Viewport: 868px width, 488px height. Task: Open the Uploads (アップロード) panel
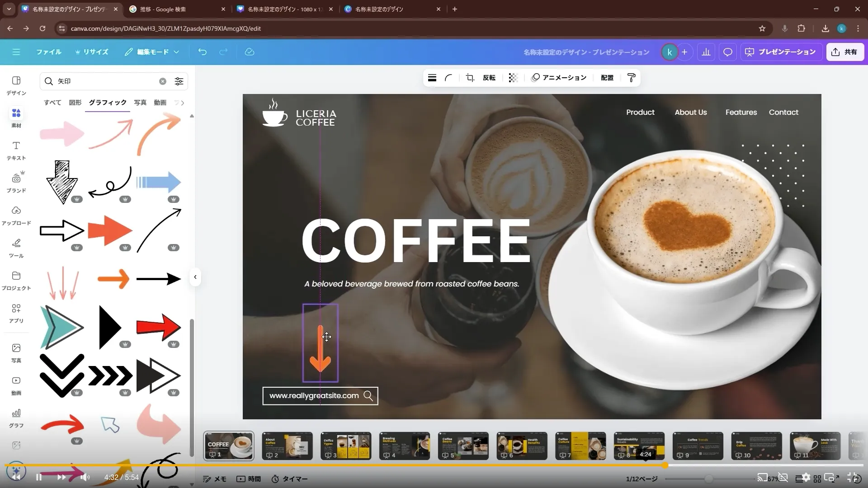point(16,215)
